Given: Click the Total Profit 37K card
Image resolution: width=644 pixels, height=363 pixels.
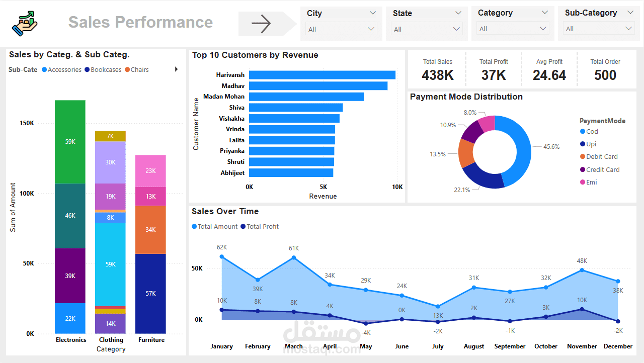Looking at the screenshot, I should (494, 70).
